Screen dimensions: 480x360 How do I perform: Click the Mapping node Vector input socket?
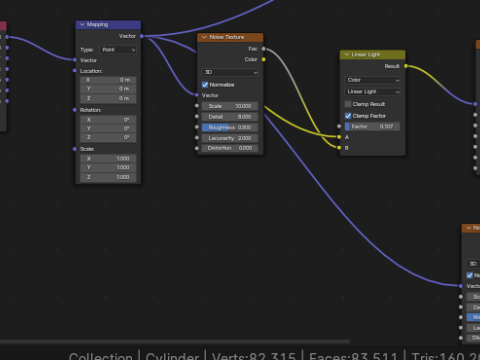click(x=75, y=60)
